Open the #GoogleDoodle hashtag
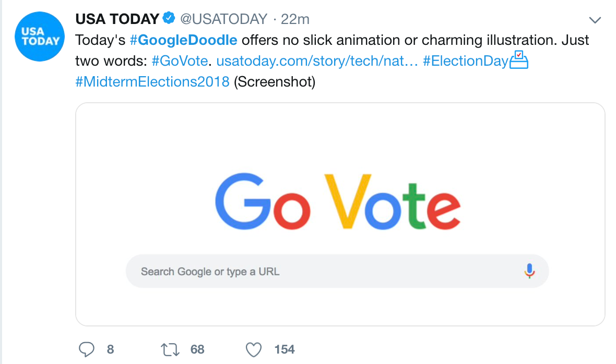This screenshot has height=364, width=616. click(183, 40)
